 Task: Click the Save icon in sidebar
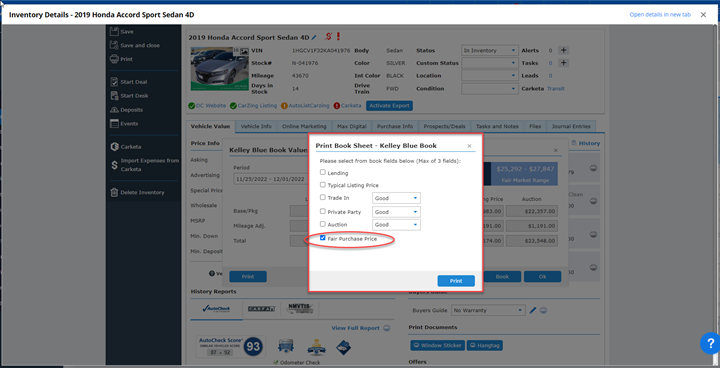[x=114, y=32]
